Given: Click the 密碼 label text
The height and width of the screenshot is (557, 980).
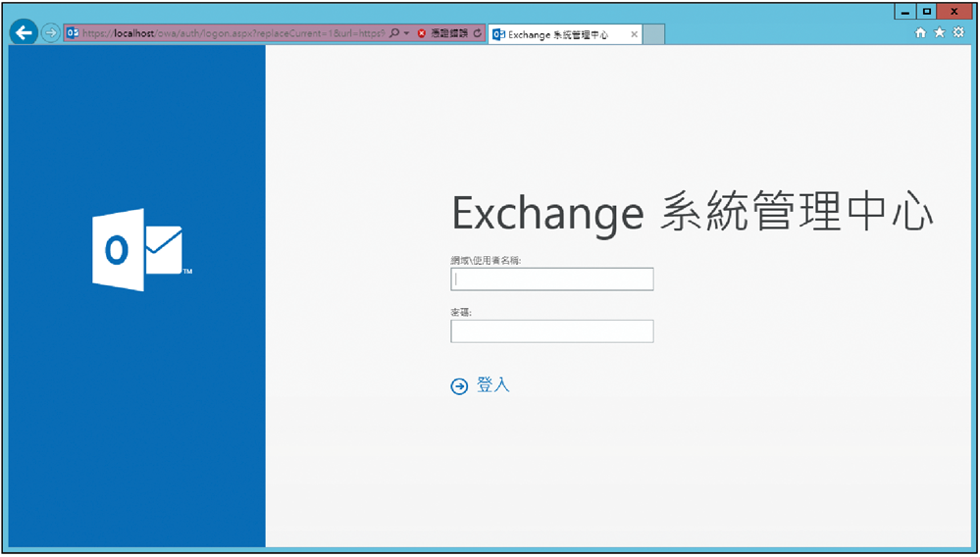Looking at the screenshot, I should [x=461, y=312].
